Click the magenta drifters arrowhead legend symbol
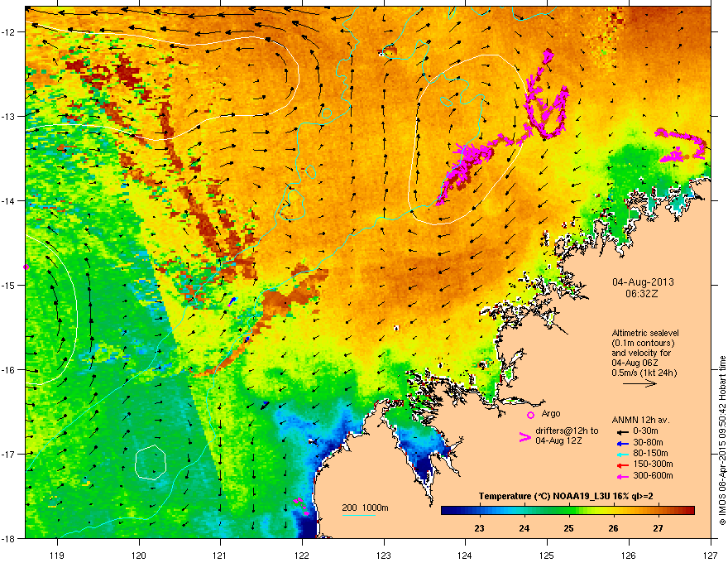Viewport: 728px width, 563px height. pos(524,437)
